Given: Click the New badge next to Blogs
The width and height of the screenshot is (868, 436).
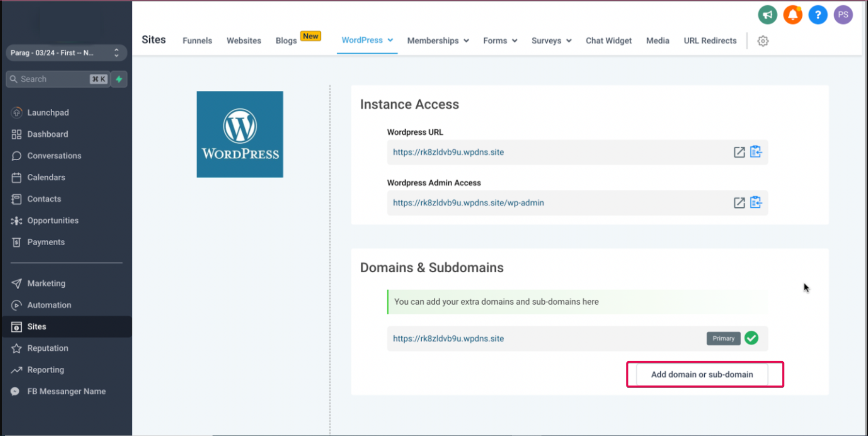Looking at the screenshot, I should click(311, 36).
